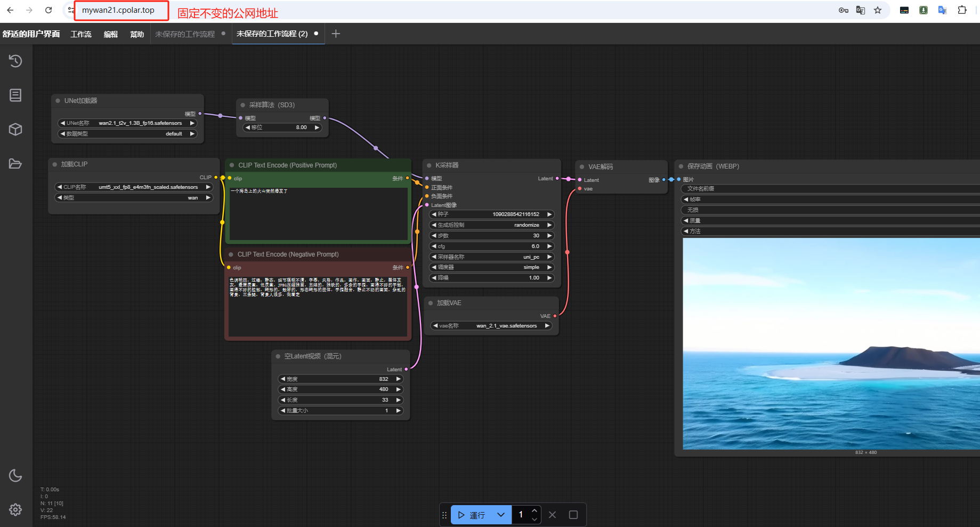Open the 采样器名称 uni_pc selector
Viewport: 980px width, 527px height.
coord(491,257)
